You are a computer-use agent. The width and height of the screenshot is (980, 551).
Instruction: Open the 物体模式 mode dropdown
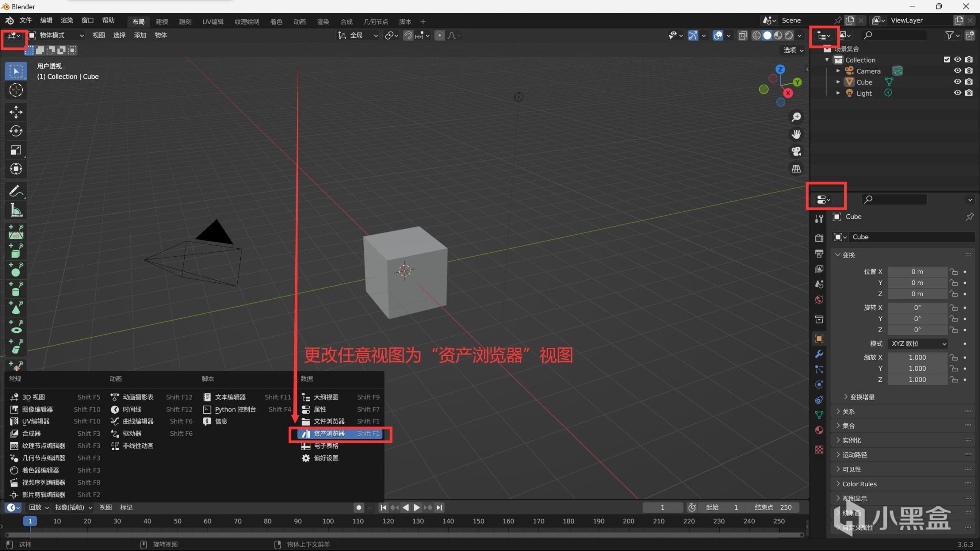tap(57, 35)
